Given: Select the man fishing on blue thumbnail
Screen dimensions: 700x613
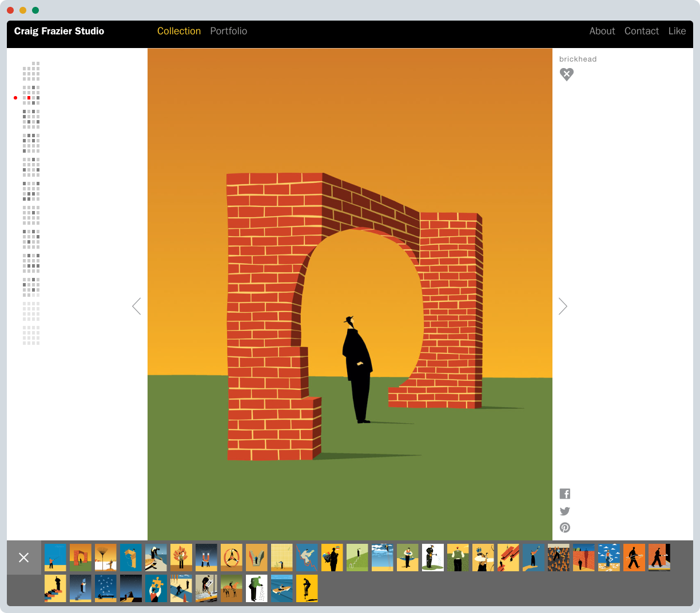Looking at the screenshot, I should coord(55,558).
